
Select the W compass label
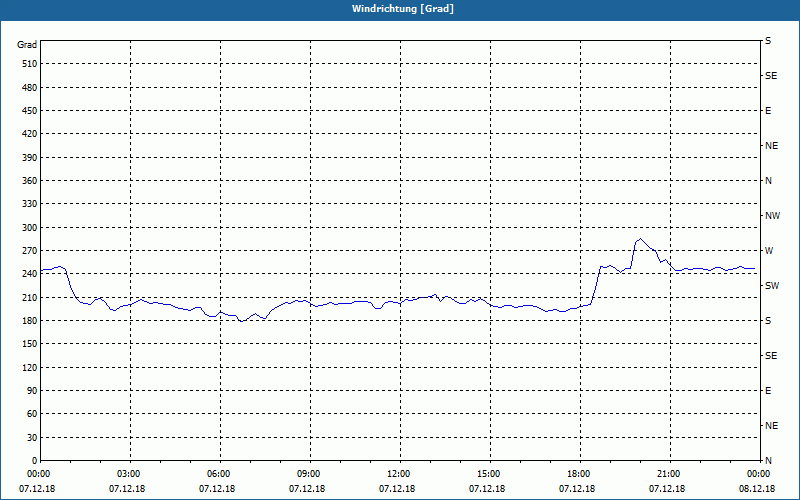(x=769, y=251)
